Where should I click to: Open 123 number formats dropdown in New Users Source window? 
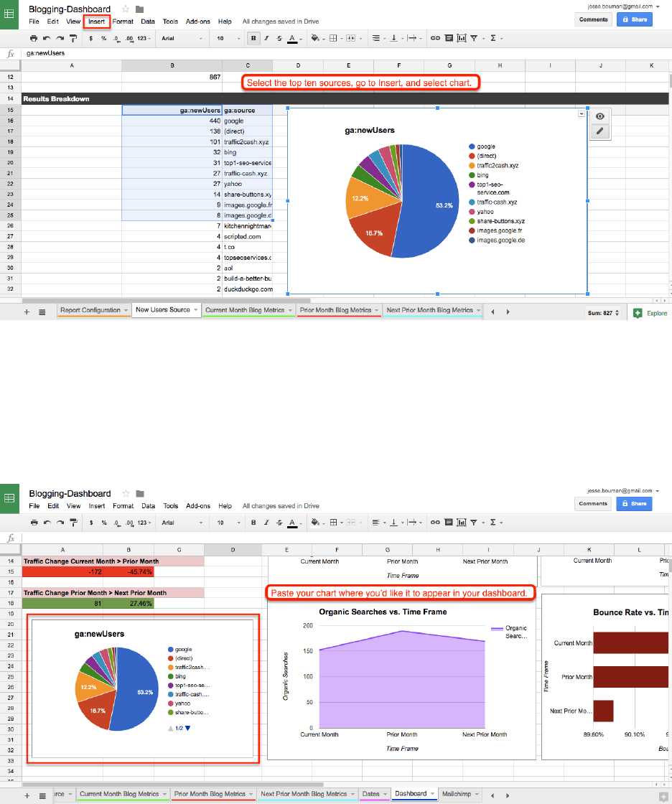tap(144, 39)
